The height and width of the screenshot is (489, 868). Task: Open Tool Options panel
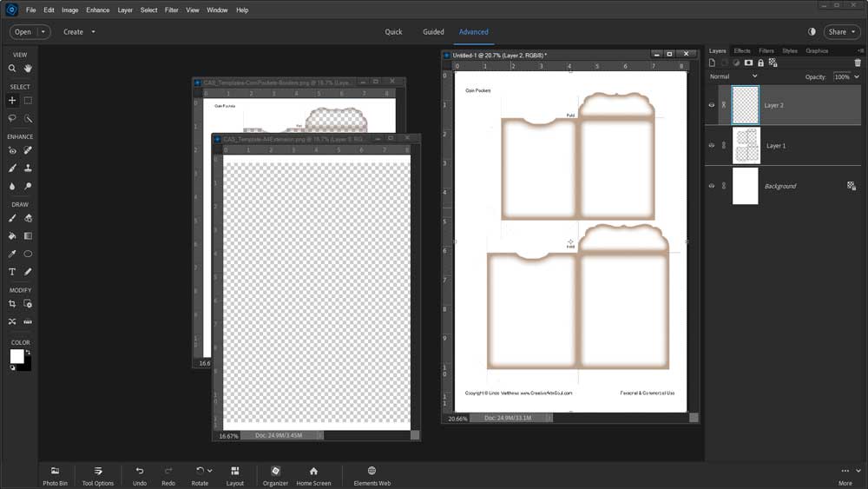98,476
